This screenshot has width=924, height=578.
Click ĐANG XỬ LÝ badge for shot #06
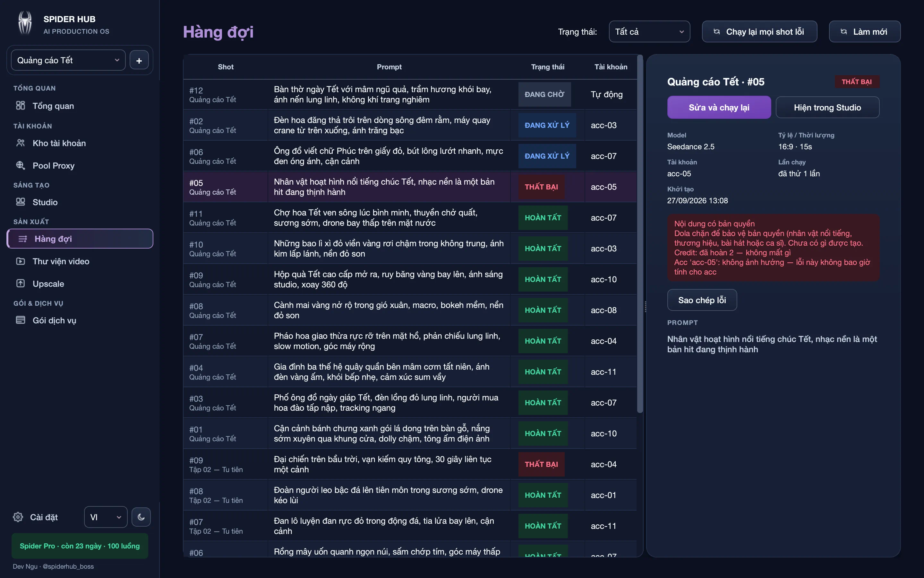[x=547, y=156]
